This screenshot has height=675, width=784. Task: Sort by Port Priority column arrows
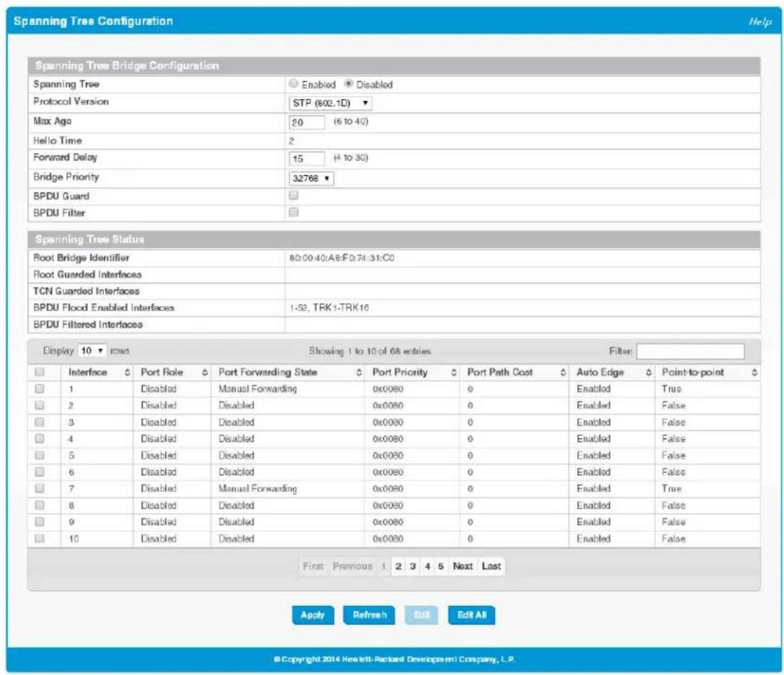point(454,372)
